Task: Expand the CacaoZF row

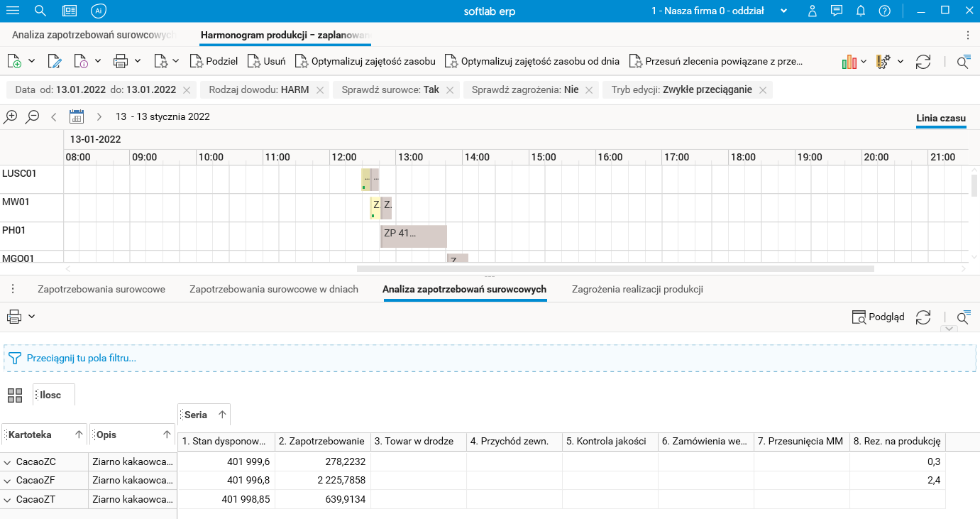Action: (x=8, y=481)
